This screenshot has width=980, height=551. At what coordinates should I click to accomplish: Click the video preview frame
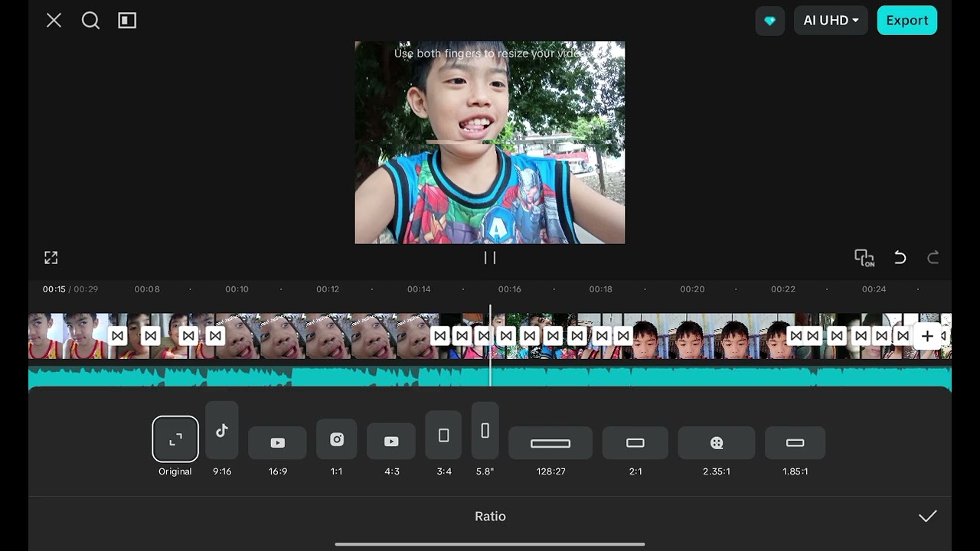coord(490,142)
